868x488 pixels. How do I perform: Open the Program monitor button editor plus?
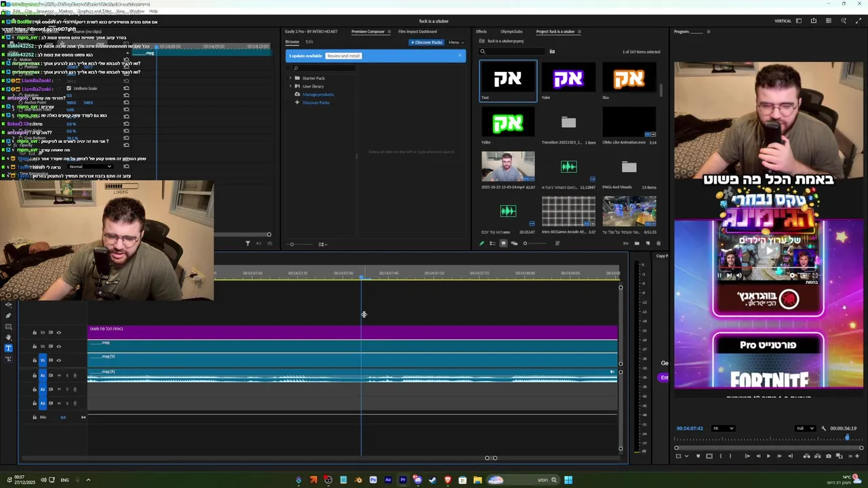[x=857, y=456]
